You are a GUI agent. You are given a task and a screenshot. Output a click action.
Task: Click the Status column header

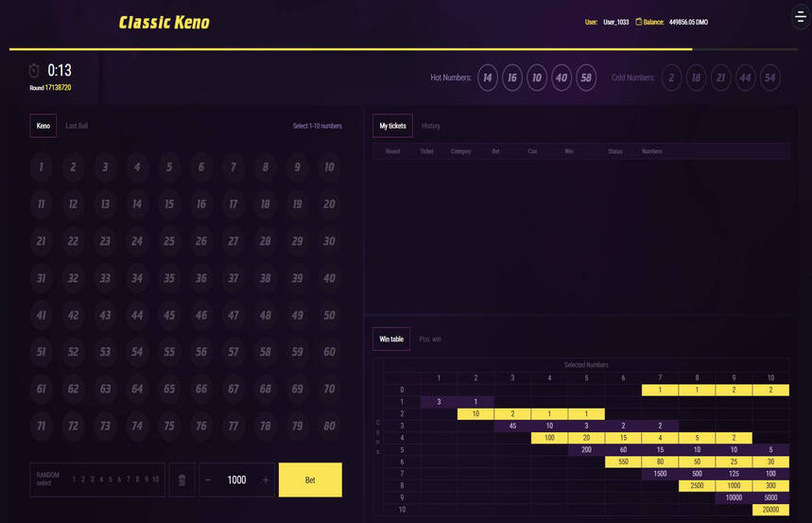click(x=615, y=151)
